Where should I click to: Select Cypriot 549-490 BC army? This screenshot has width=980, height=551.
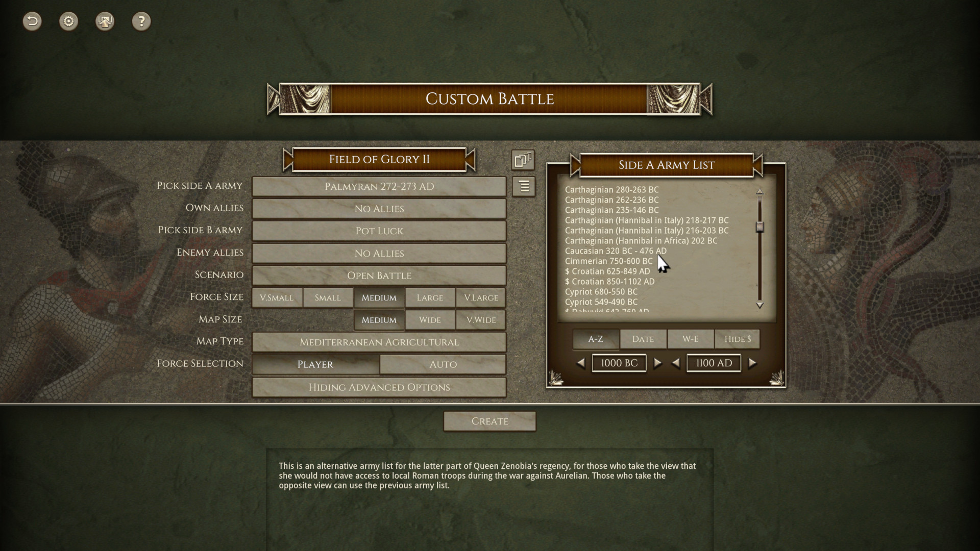601,302
